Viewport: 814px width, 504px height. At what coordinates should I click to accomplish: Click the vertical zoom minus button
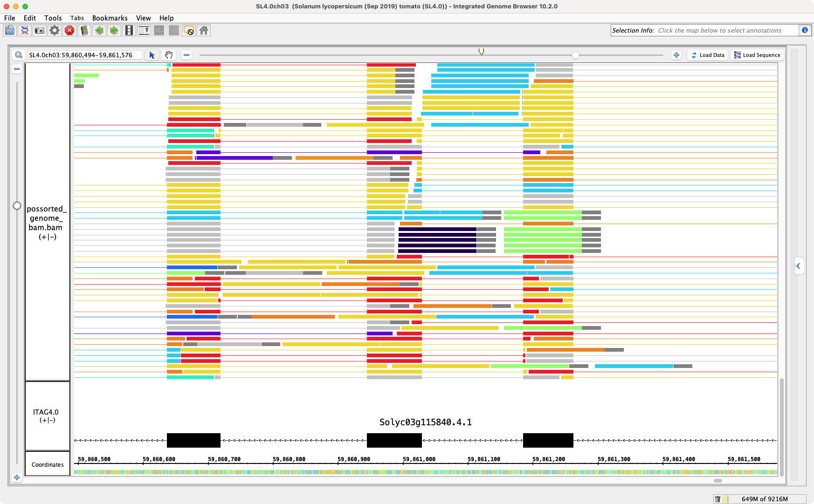click(x=17, y=69)
